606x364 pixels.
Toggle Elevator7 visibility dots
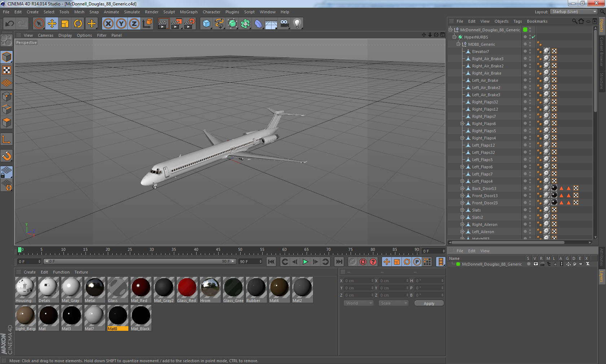[530, 51]
